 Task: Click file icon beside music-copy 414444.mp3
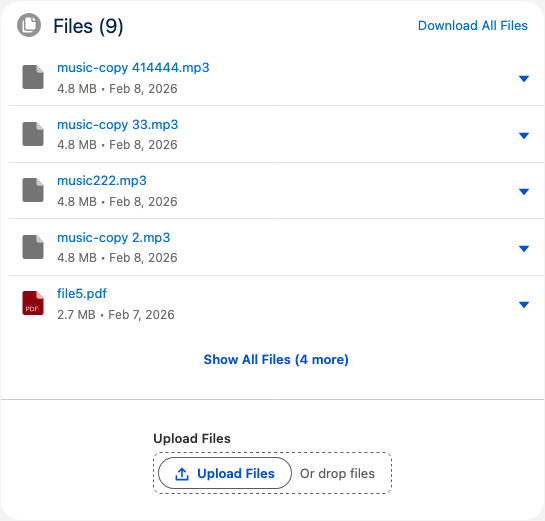(x=33, y=77)
